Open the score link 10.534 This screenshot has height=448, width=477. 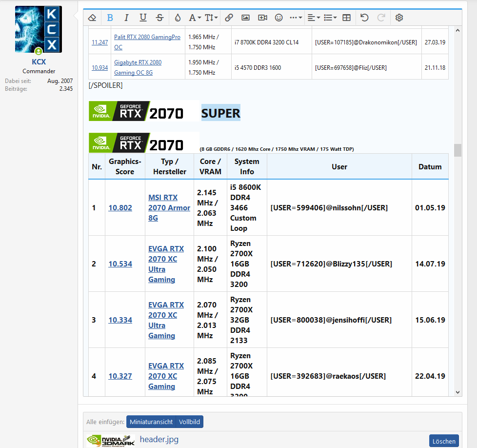[x=120, y=264]
